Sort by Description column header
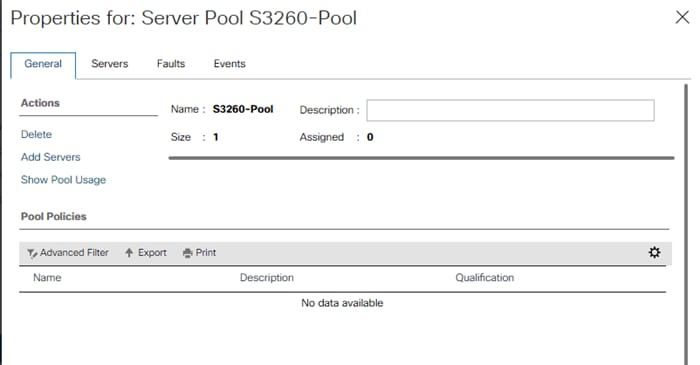This screenshot has height=365, width=700. coord(267,278)
